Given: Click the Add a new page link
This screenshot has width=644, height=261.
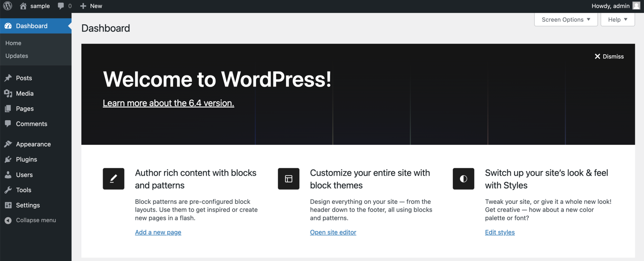Looking at the screenshot, I should click(x=158, y=232).
